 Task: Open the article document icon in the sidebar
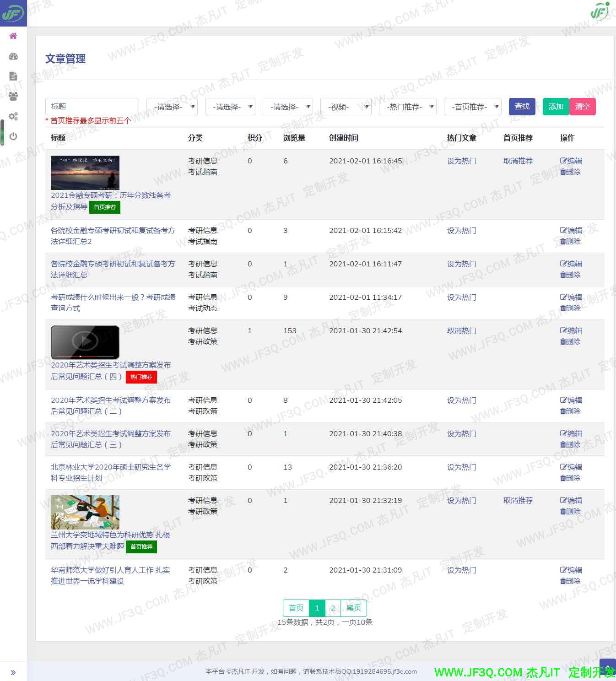pos(13,76)
